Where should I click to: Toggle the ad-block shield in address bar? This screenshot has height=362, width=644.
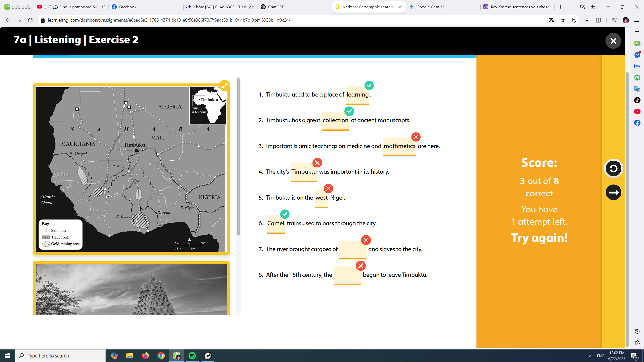[x=574, y=20]
